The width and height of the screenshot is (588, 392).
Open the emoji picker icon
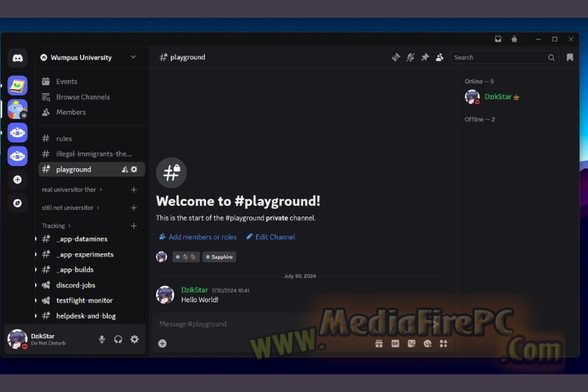click(x=427, y=344)
